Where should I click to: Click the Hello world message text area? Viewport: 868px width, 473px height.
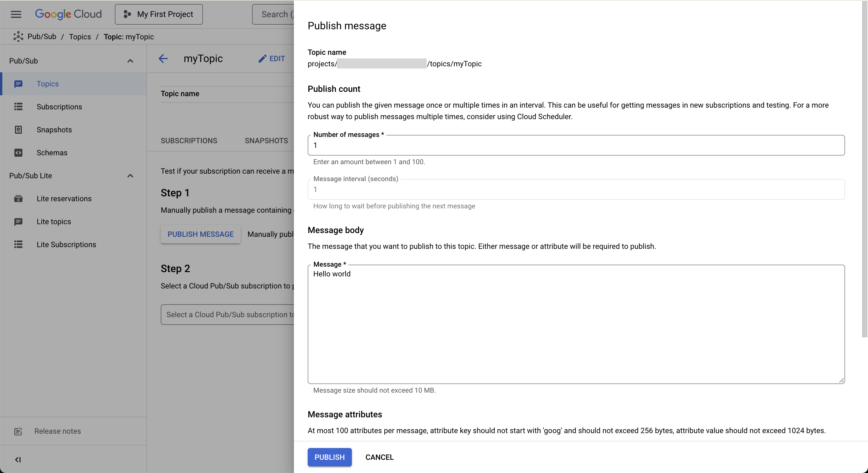tap(576, 324)
